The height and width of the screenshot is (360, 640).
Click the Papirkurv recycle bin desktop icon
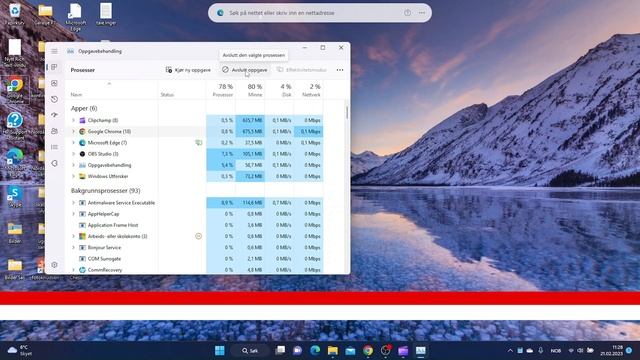[15, 14]
